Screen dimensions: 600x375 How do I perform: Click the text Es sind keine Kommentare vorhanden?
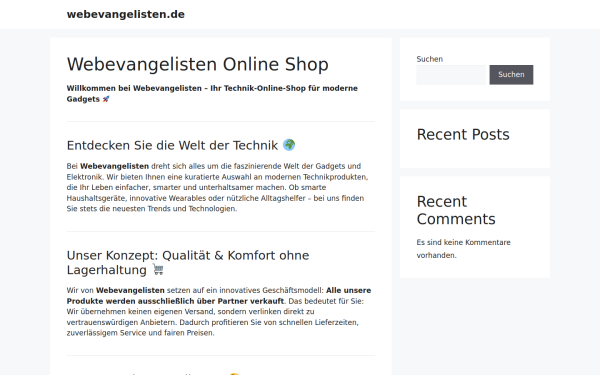pyautogui.click(x=463, y=249)
